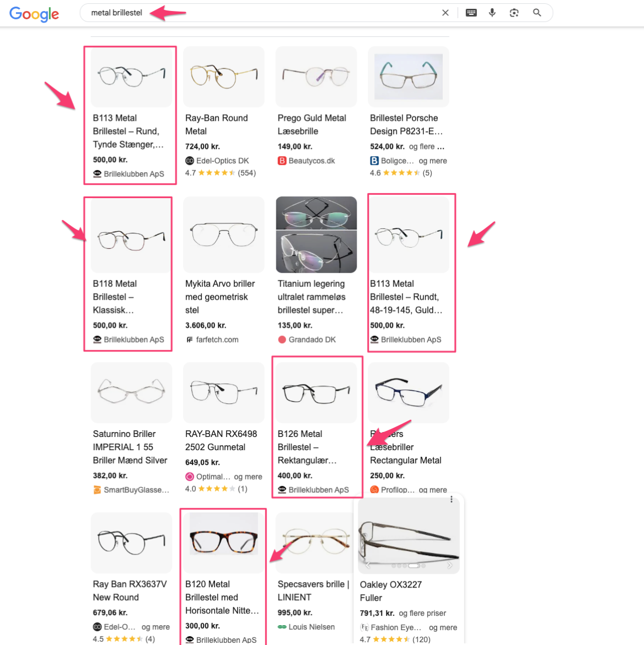Focus the 'metal brillestel' search field
Image resolution: width=644 pixels, height=645 pixels.
coord(263,13)
